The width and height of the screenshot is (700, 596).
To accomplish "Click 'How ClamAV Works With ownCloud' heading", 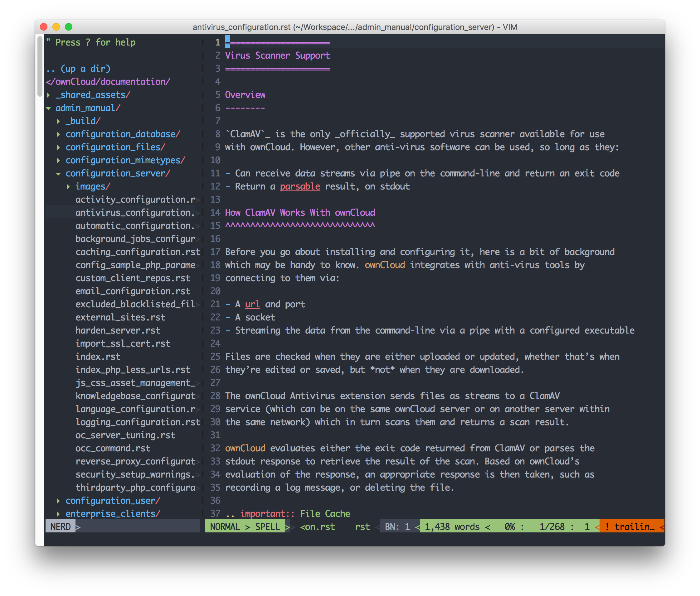I will click(x=300, y=213).
